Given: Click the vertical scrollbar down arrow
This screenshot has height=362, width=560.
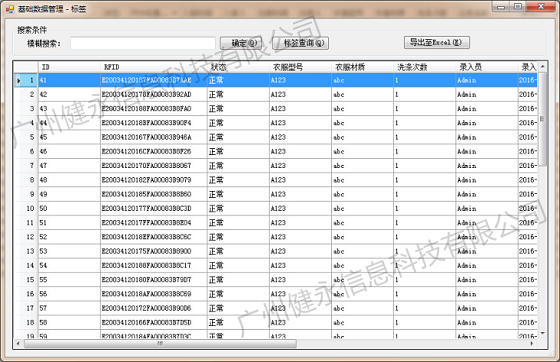Looking at the screenshot, I should (542, 333).
